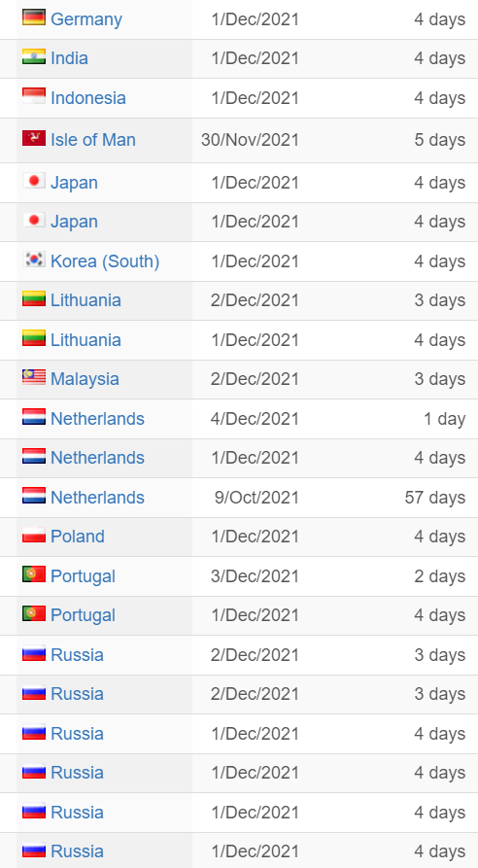Click the Netherlands flag in the 57 days row
This screenshot has height=868, width=478.
34,496
